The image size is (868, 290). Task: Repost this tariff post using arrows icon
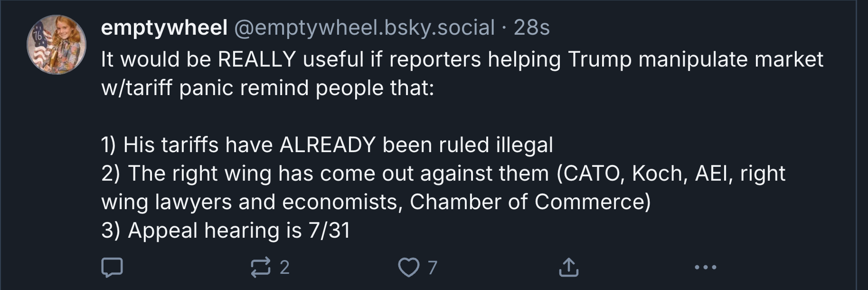261,267
